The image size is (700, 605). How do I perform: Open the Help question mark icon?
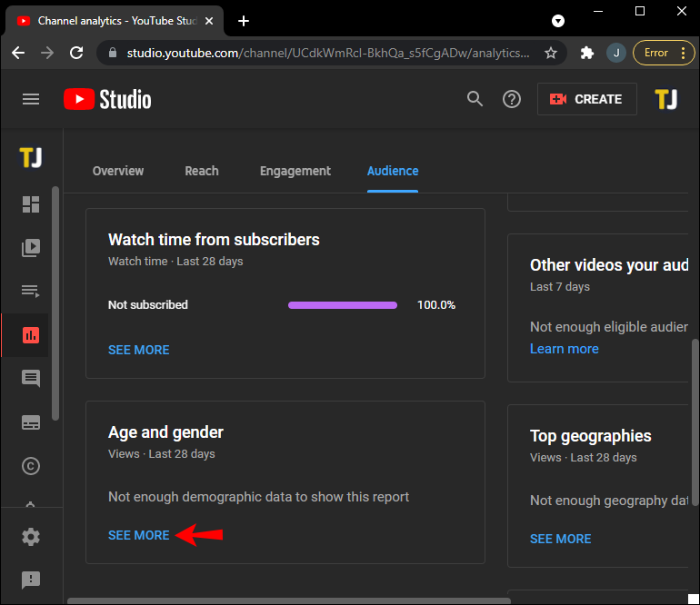[512, 99]
